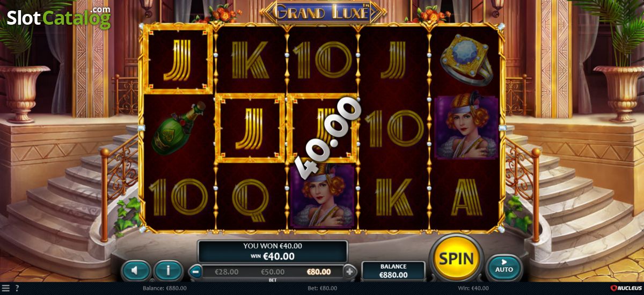This screenshot has height=295, width=644.
Task: Click the BALANCE €880.00 display
Action: click(x=394, y=271)
